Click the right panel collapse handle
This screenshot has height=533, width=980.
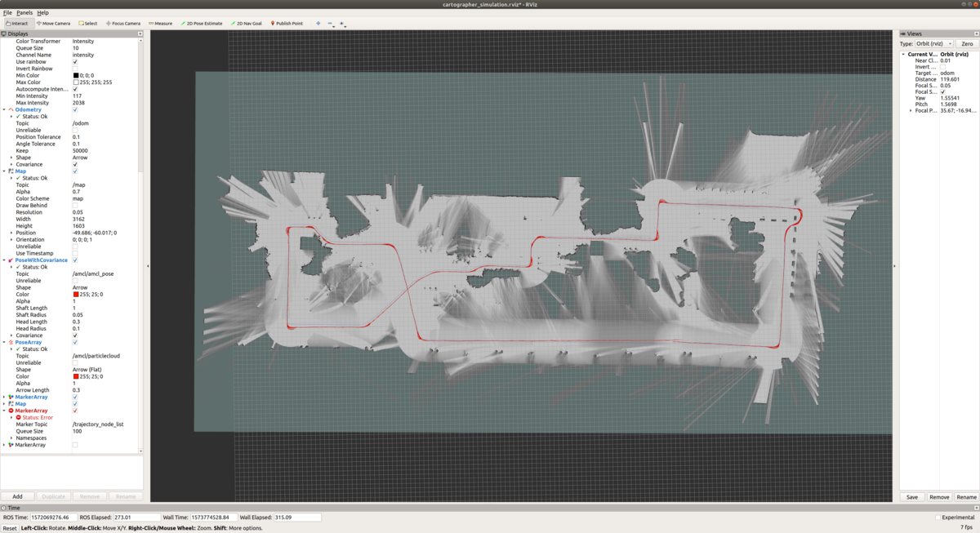(x=895, y=266)
